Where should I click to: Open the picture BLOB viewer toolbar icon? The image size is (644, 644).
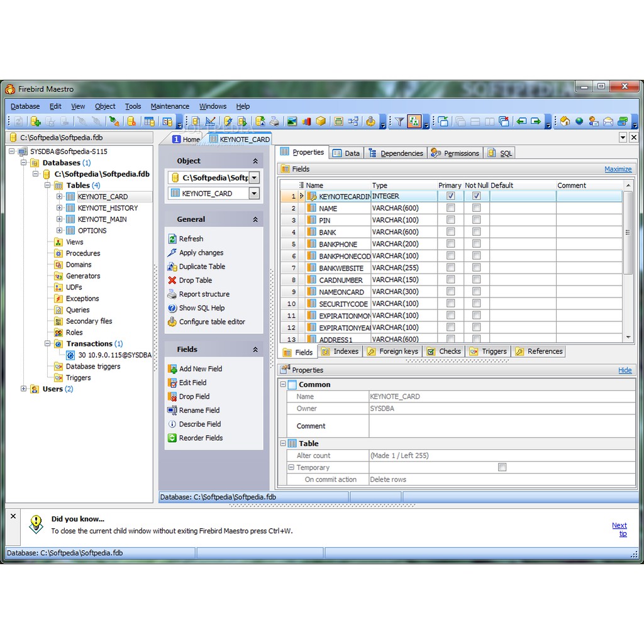coord(292,121)
